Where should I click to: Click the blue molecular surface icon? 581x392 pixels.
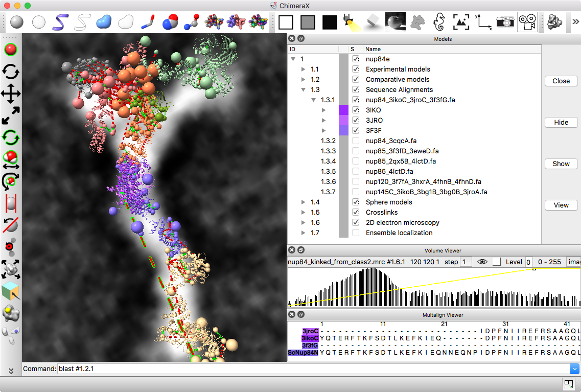click(103, 22)
